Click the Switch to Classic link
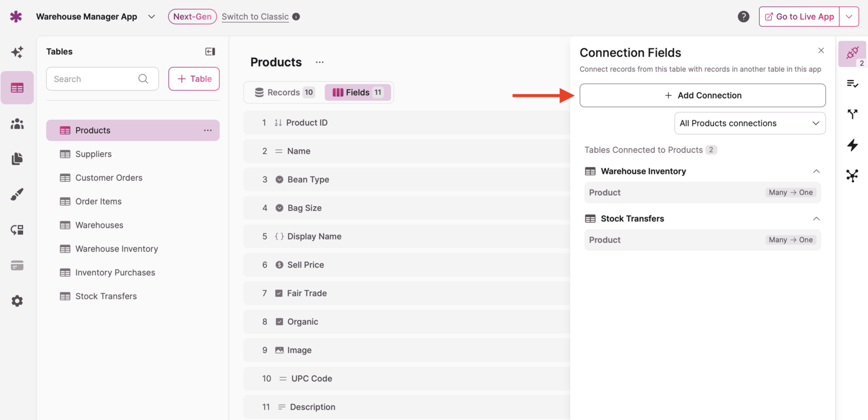 tap(255, 17)
